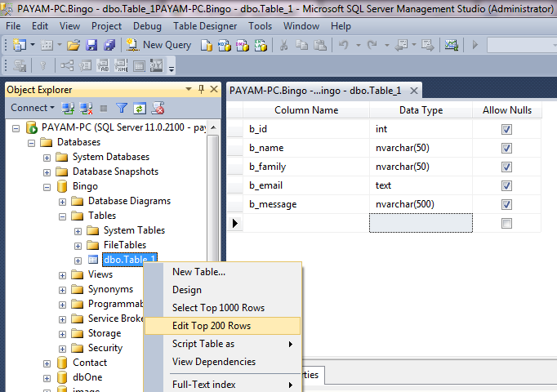Refresh Object Explorer with the refresh icon
This screenshot has height=392, width=557.
(139, 109)
